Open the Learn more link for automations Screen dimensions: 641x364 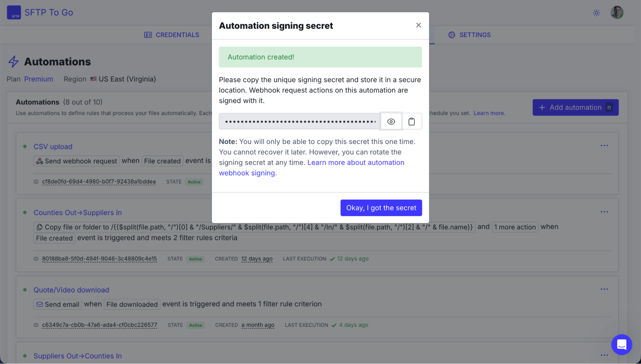click(489, 113)
